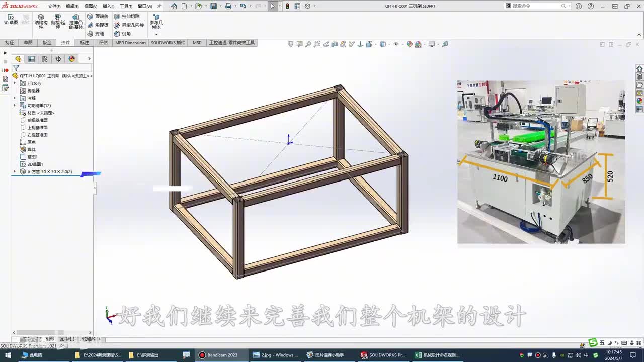Select the 焊缝 weld bead tool
The image size is (644, 362).
pos(96,34)
